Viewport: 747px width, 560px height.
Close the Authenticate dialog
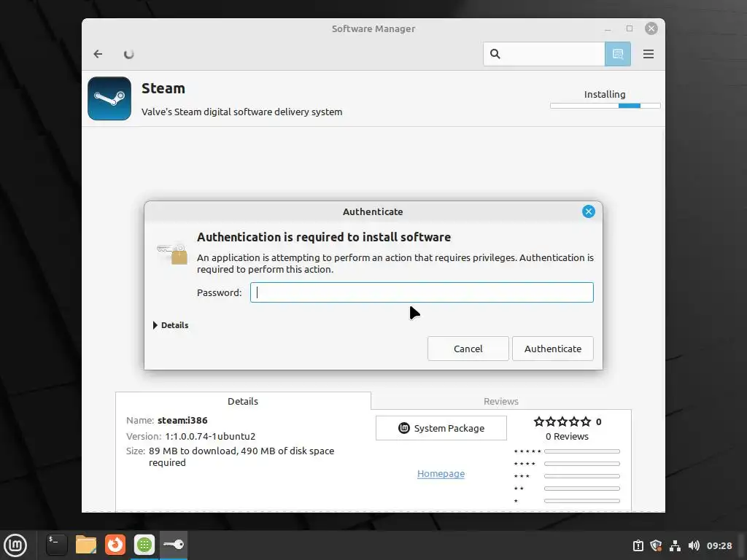point(589,211)
